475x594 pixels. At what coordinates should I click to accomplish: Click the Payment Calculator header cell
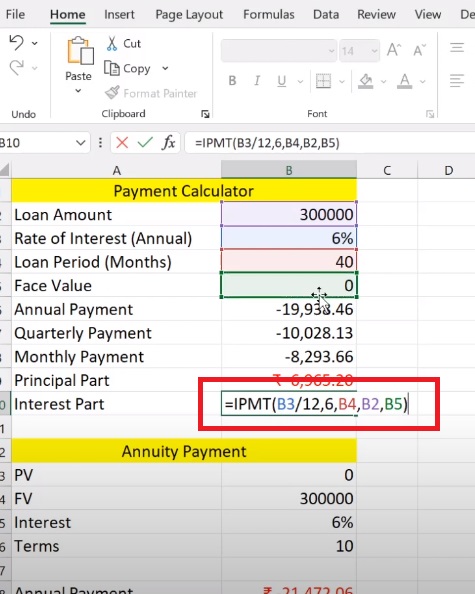(184, 191)
